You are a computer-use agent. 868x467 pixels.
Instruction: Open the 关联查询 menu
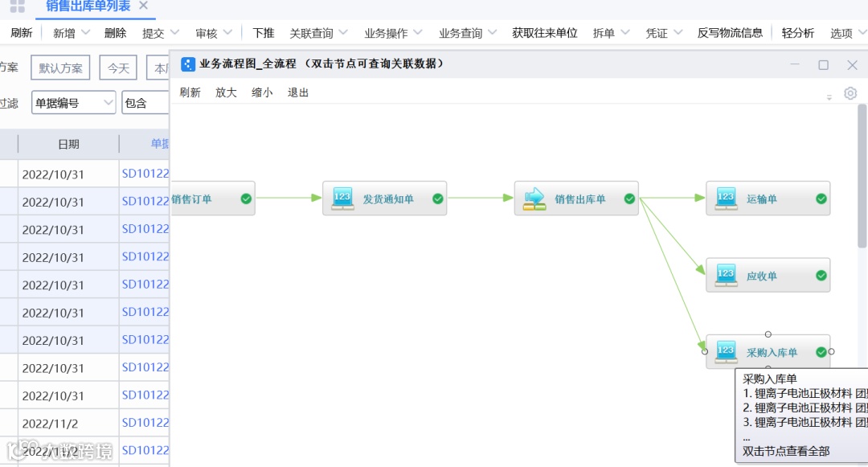(x=311, y=33)
